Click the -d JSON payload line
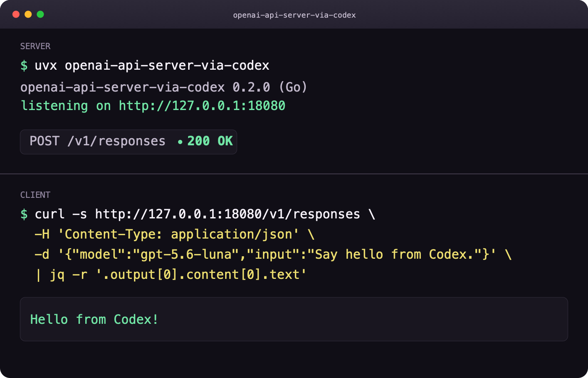 coord(273,255)
